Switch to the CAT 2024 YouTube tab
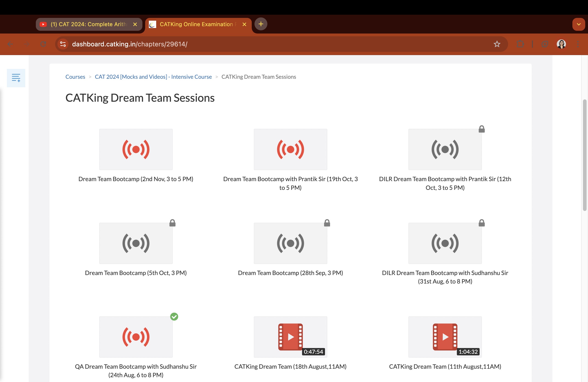588x382 pixels. [x=88, y=24]
